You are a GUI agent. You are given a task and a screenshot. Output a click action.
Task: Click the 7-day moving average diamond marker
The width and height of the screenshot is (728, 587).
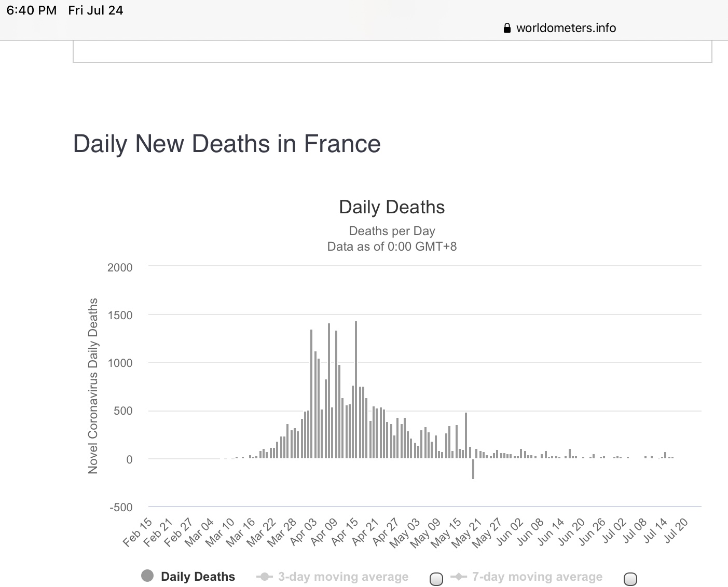point(459,577)
